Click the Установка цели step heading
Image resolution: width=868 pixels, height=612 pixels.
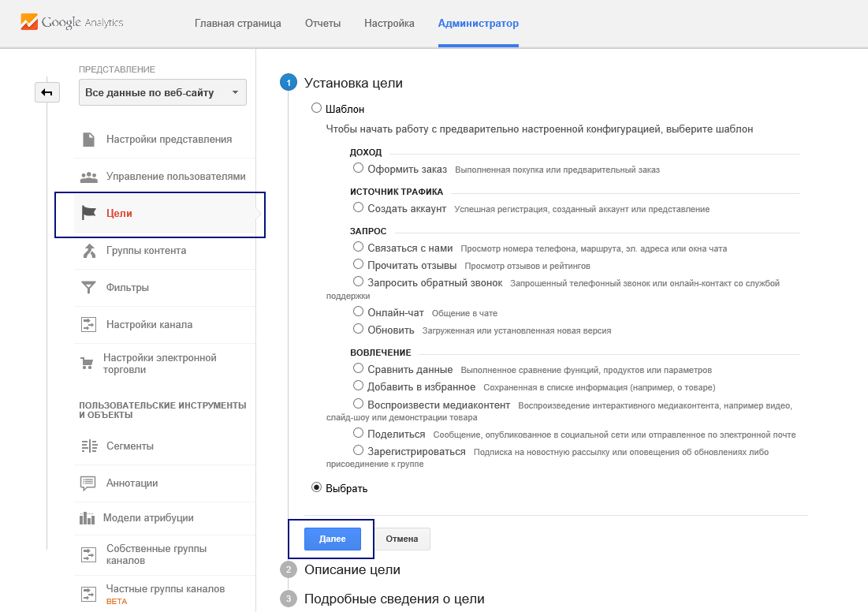click(x=353, y=83)
